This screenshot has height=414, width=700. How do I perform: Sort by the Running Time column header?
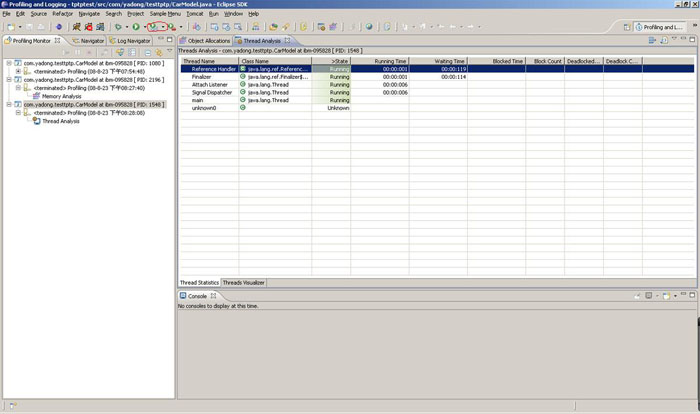click(380, 61)
